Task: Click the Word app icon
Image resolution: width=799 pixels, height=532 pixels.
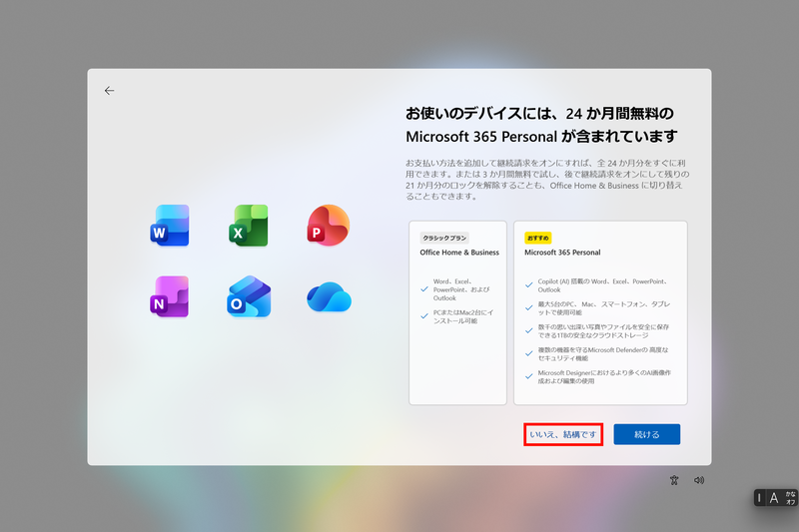Action: pyautogui.click(x=170, y=226)
